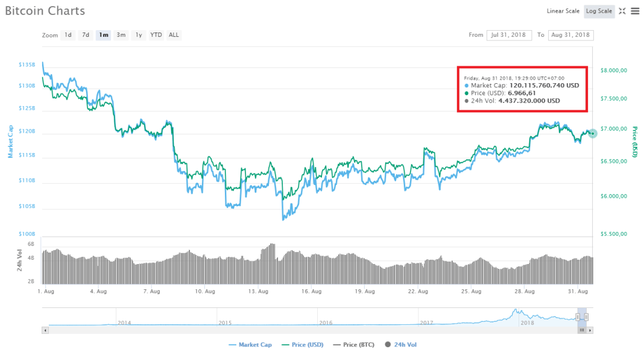This screenshot has width=644, height=352.
Task: Choose the YTD zoom range
Action: coord(156,35)
